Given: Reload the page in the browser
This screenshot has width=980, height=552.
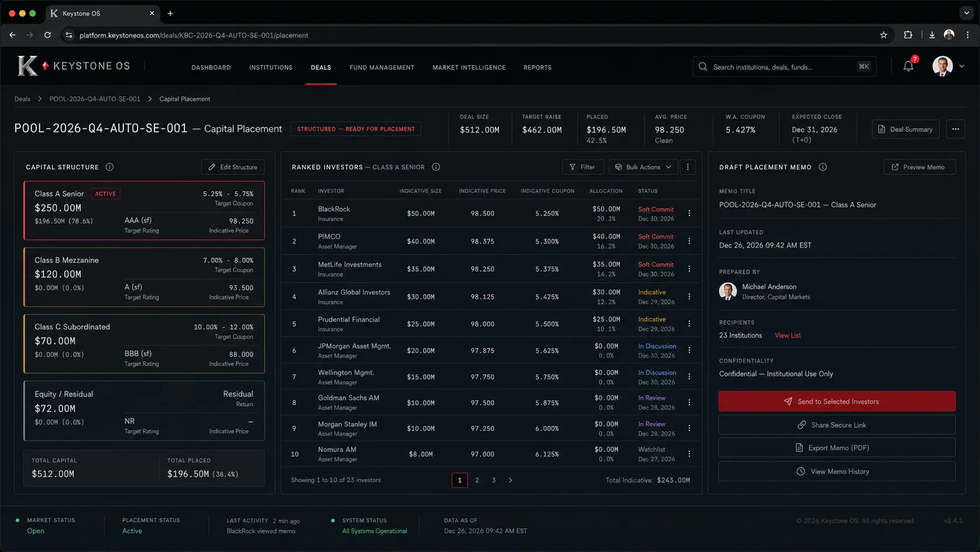Looking at the screenshot, I should 47,35.
